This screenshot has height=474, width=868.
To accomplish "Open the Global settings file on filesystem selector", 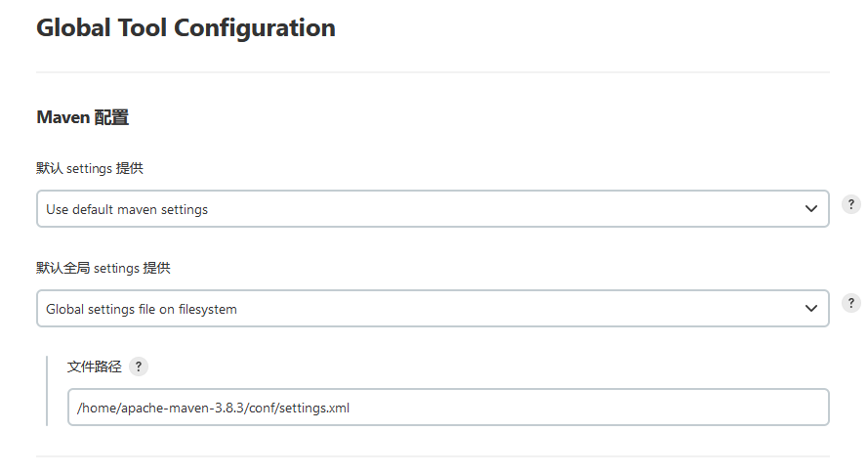I will pyautogui.click(x=433, y=308).
